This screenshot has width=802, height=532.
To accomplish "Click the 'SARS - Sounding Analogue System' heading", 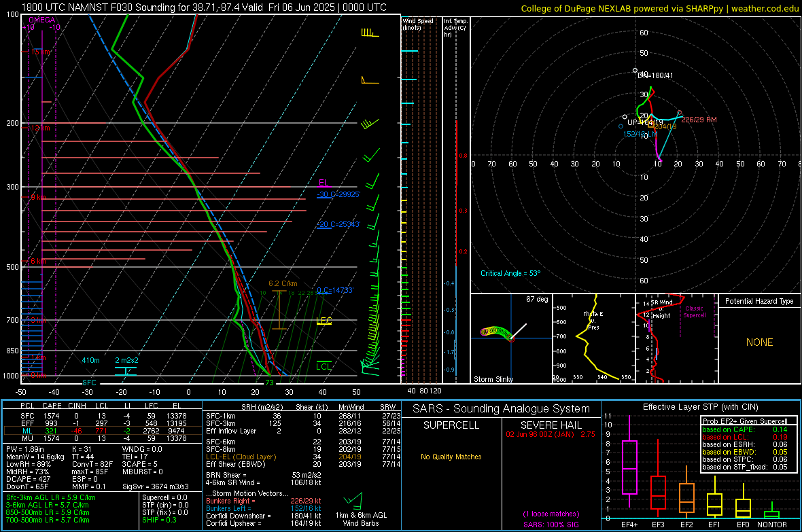I will (x=501, y=409).
